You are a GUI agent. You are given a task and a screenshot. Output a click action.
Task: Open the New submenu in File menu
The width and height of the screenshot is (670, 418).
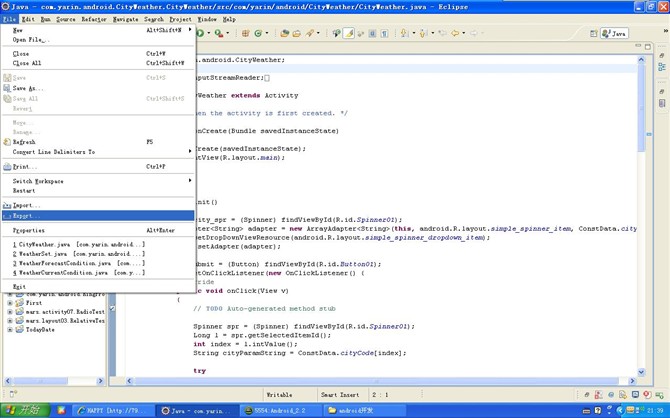tap(98, 30)
